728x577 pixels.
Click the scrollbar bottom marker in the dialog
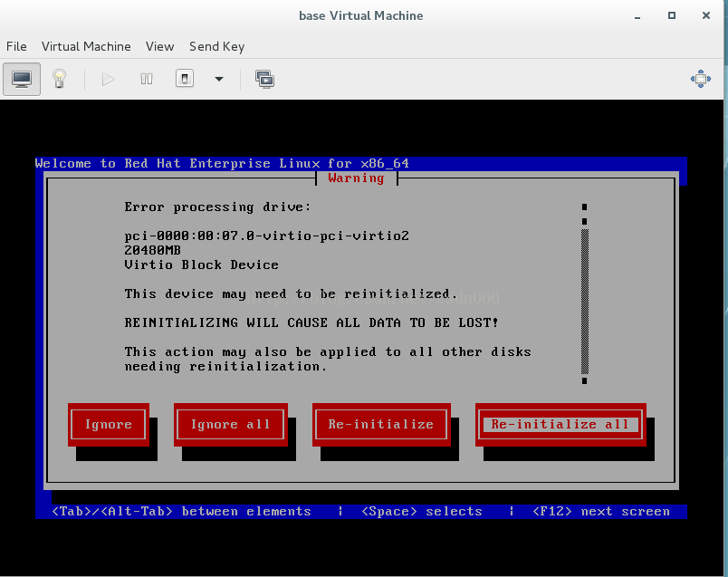(585, 381)
